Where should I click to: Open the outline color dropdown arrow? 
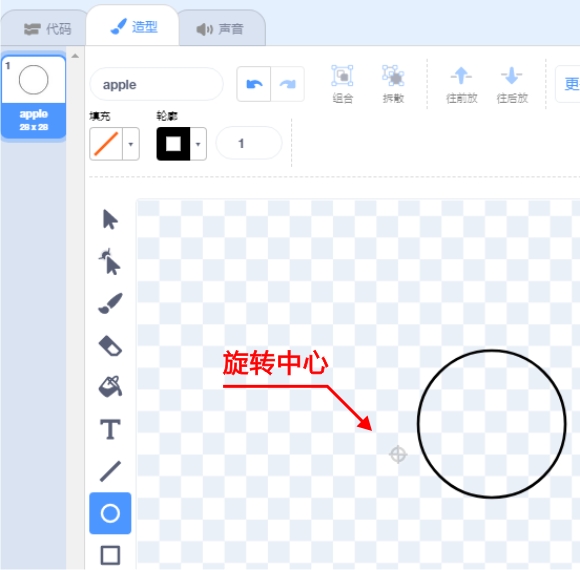click(198, 144)
